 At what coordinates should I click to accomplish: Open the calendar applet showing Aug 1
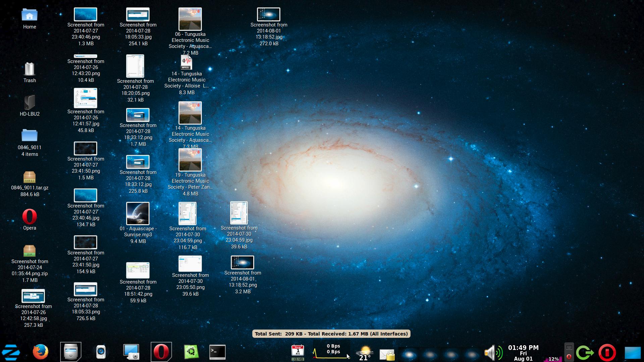(298, 351)
